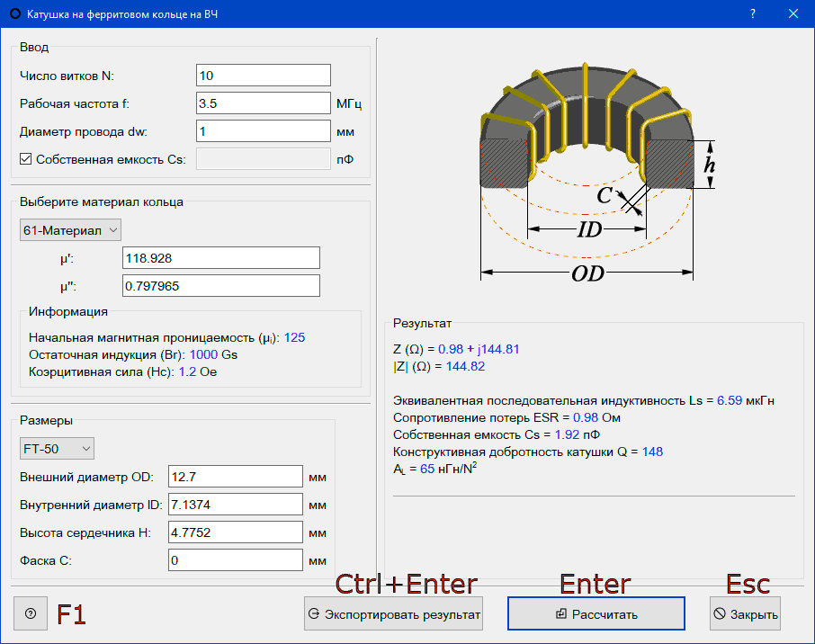Image resolution: width=815 pixels, height=644 pixels.
Task: Click the Внутренний диаметр ID input field
Action: tap(236, 505)
